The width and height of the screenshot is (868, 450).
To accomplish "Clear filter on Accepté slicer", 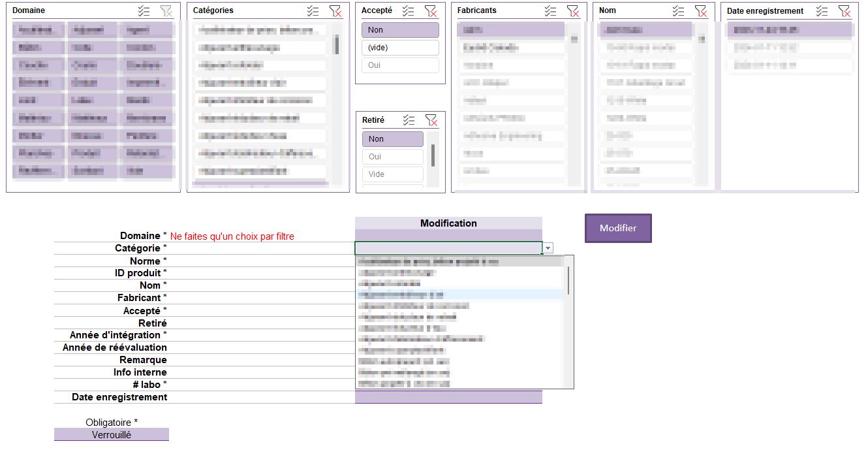I will tap(430, 10).
